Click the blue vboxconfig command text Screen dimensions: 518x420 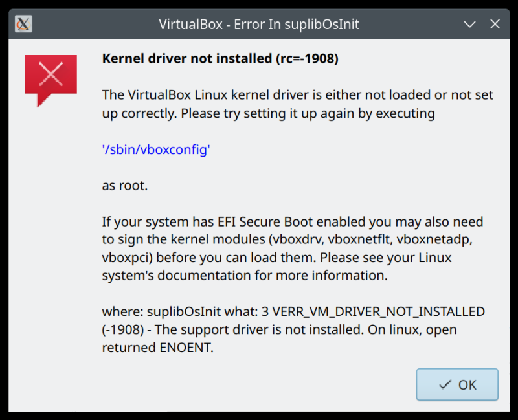click(155, 149)
